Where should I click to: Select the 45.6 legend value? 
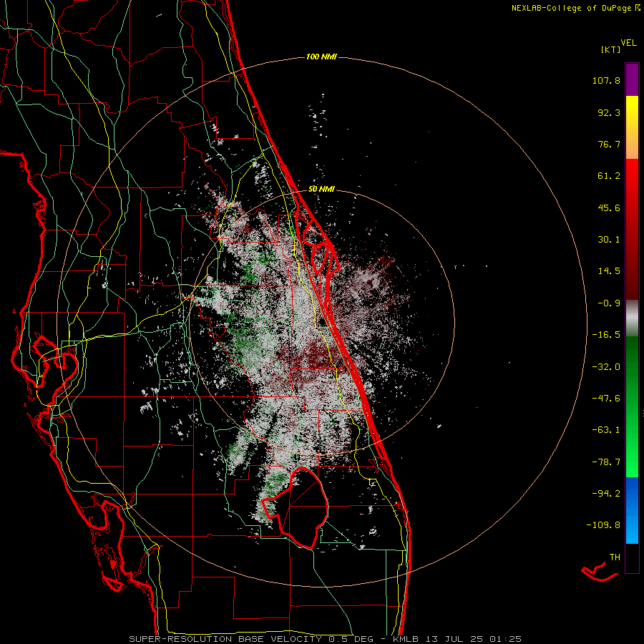pos(609,208)
